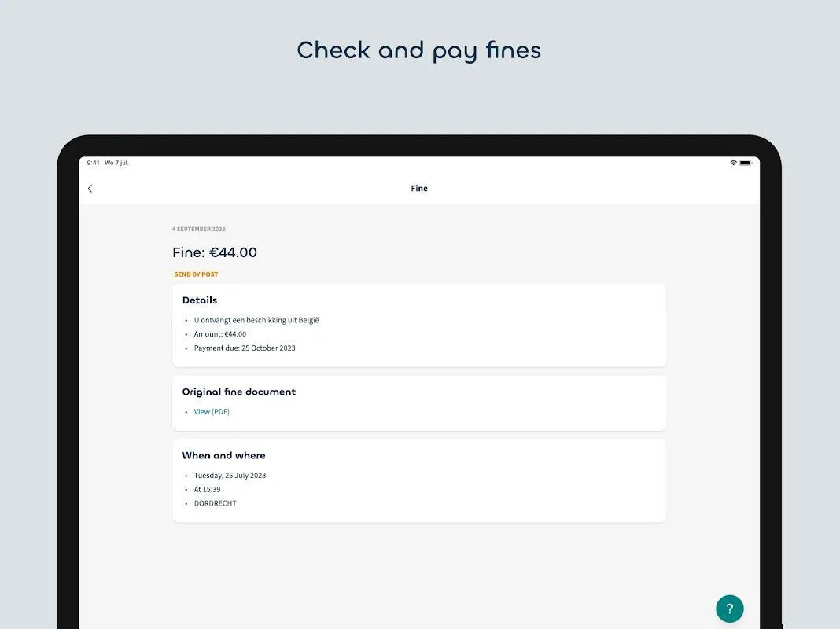Tap the When and where heading
Screen dimensions: 840x629
coord(224,455)
